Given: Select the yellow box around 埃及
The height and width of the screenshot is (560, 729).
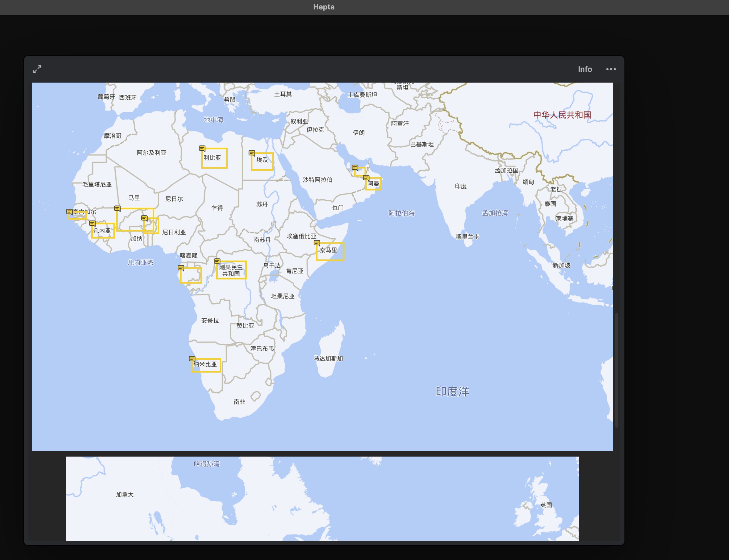Looking at the screenshot, I should (x=262, y=161).
